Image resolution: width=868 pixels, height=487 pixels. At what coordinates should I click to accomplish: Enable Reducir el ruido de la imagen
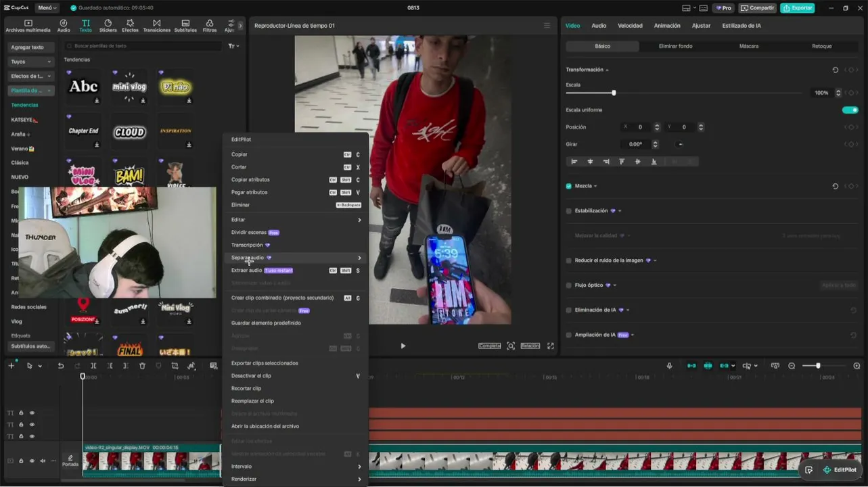[x=568, y=260]
